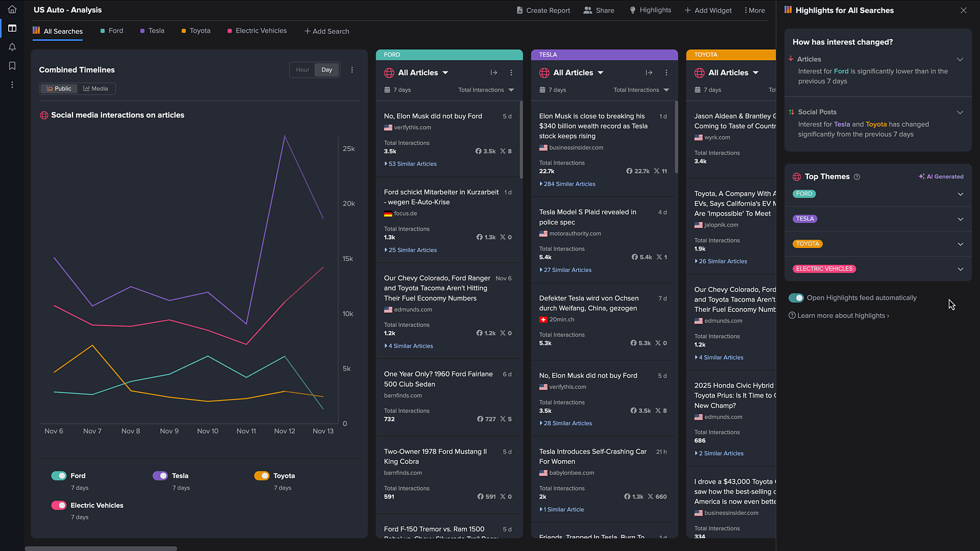Click the Top Themes help icon
The height and width of the screenshot is (551, 980).
click(857, 177)
